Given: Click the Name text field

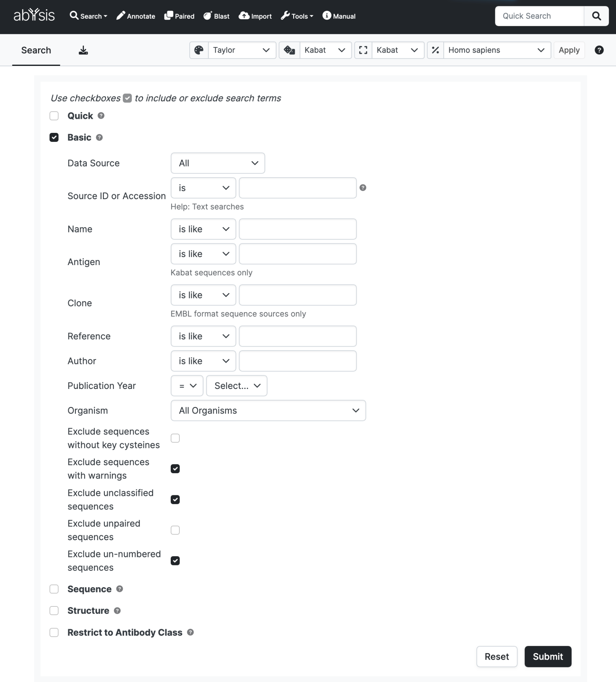Looking at the screenshot, I should [298, 229].
